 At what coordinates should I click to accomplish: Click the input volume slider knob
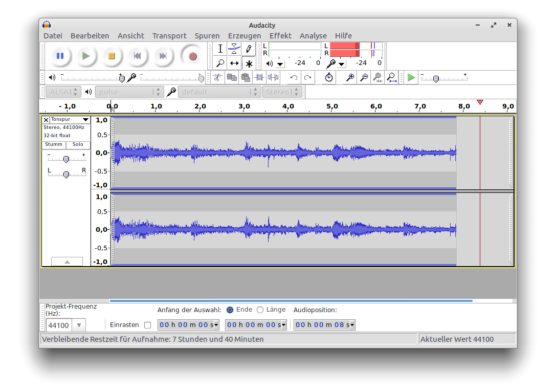coord(201,78)
